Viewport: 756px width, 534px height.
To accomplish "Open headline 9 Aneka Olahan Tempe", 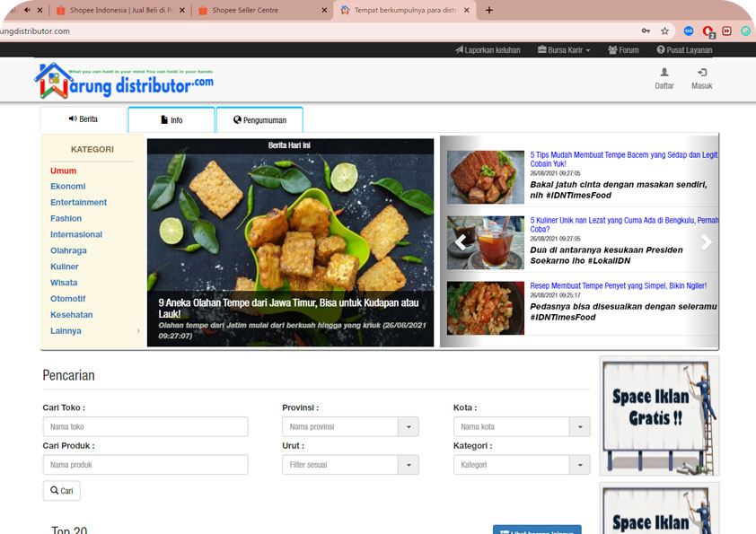I will point(288,308).
